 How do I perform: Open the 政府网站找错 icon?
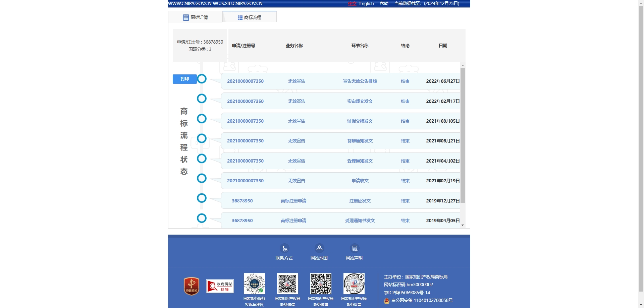(x=220, y=286)
